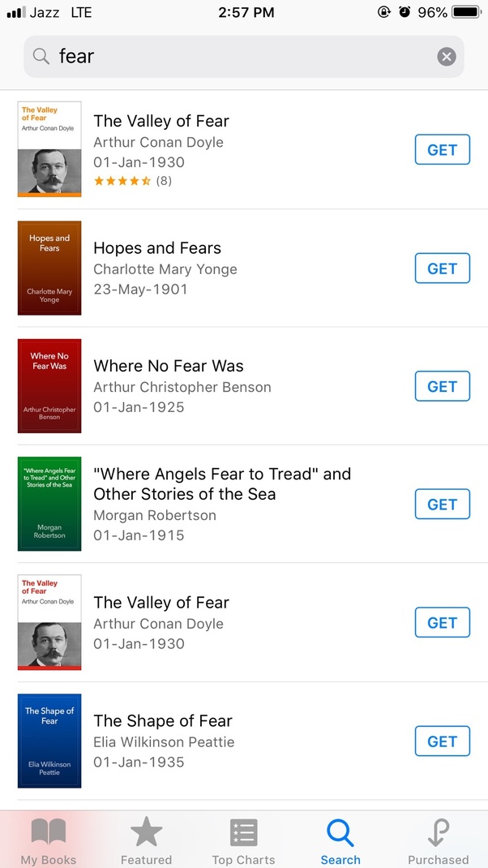This screenshot has width=488, height=868.
Task: Tap the Where Angels Fear to Tread cover
Action: 49,504
